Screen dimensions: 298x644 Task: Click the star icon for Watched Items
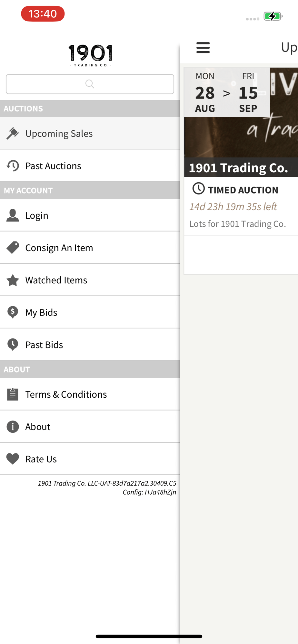pos(13,280)
